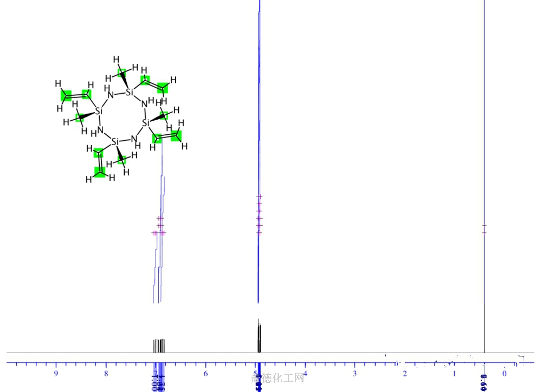Click the bottom Si atom in the ring
Image resolution: width=555 pixels, height=392 pixels.
click(114, 142)
